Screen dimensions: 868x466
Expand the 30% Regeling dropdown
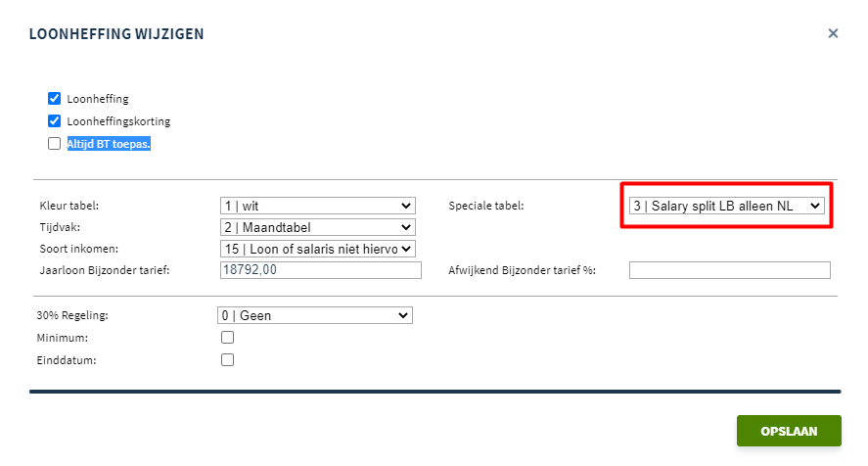tap(315, 315)
